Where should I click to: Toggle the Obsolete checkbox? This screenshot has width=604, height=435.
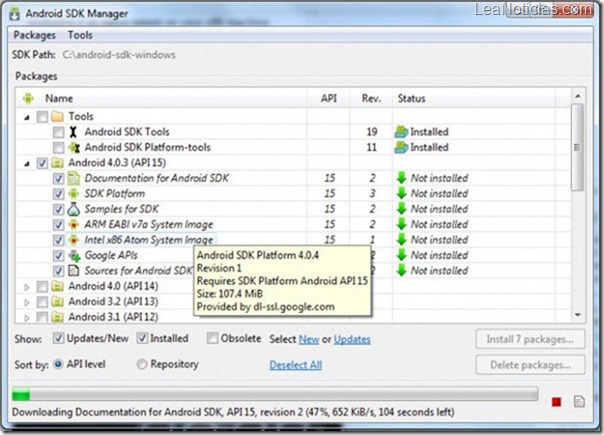(x=214, y=339)
